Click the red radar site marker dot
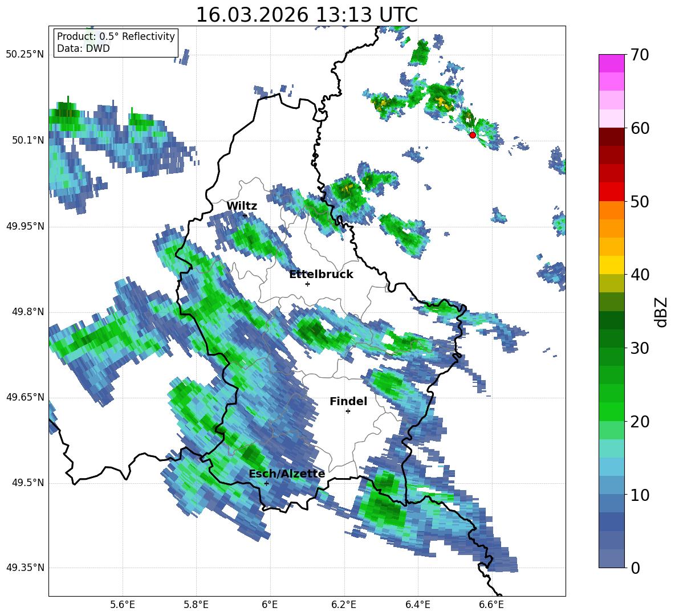This screenshot has height=616, width=675. 473,135
